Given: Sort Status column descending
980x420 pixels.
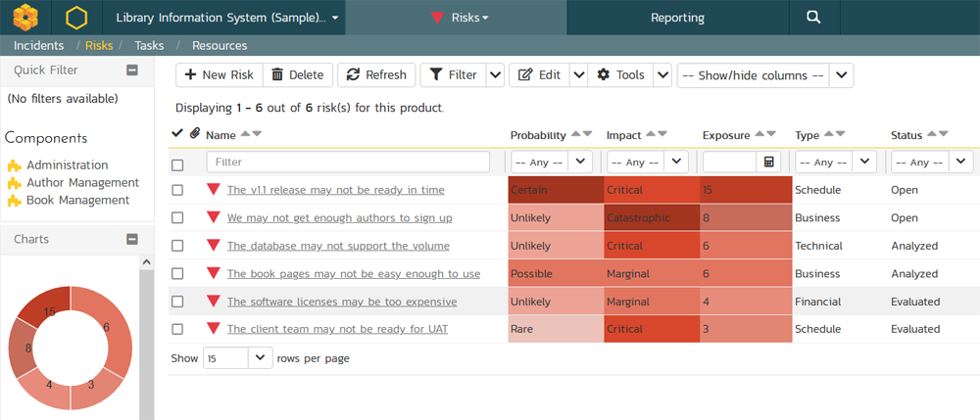Looking at the screenshot, I should pos(944,134).
